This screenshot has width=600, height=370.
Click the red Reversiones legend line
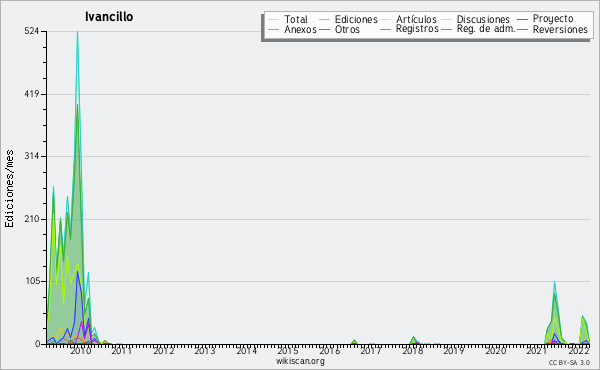coord(522,30)
